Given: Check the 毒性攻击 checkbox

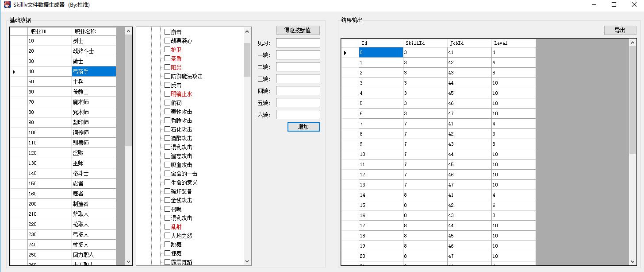Looking at the screenshot, I should point(167,112).
